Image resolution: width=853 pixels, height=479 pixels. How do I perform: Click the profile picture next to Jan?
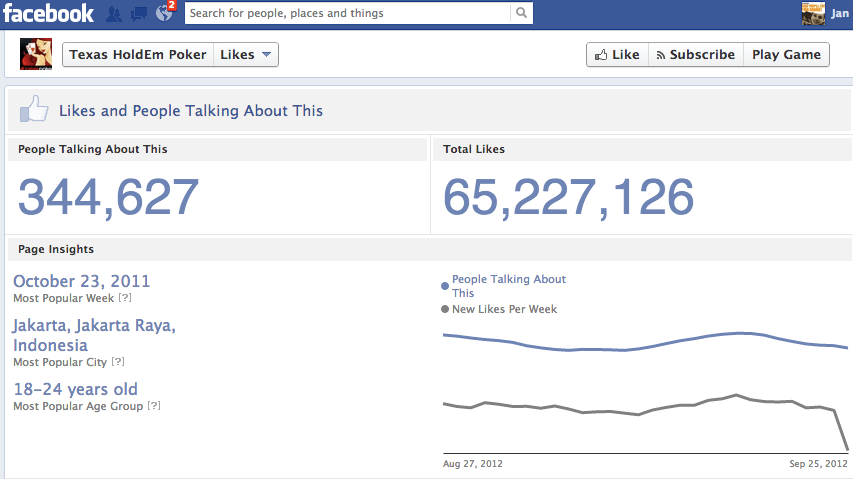pos(813,13)
